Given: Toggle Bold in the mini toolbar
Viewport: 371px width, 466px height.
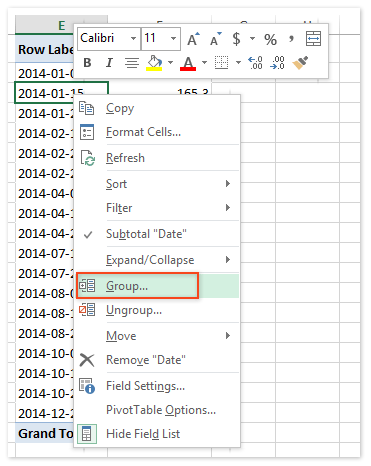Looking at the screenshot, I should 87,62.
